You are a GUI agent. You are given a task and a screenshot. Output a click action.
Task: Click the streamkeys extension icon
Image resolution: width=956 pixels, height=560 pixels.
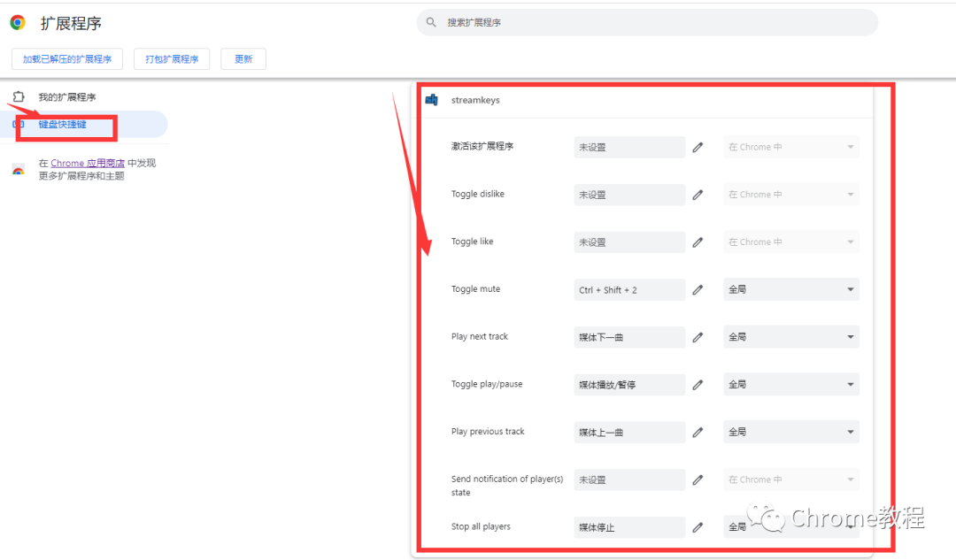pos(432,100)
